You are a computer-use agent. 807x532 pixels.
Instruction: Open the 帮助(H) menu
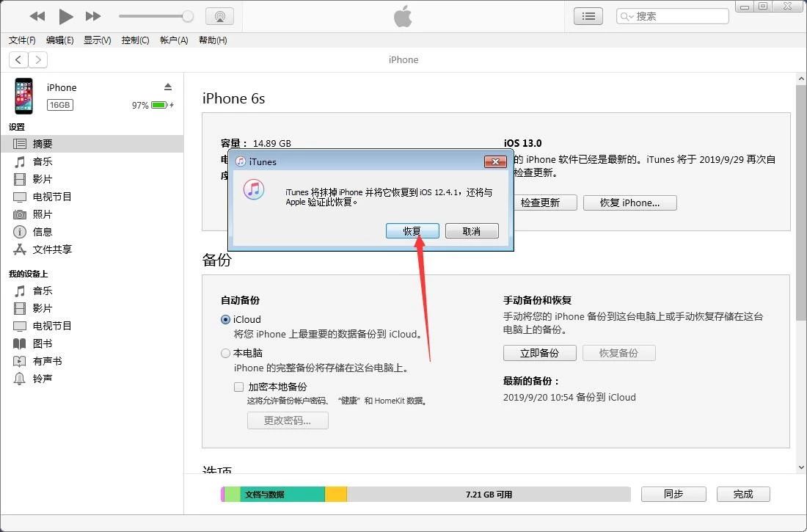[x=213, y=40]
